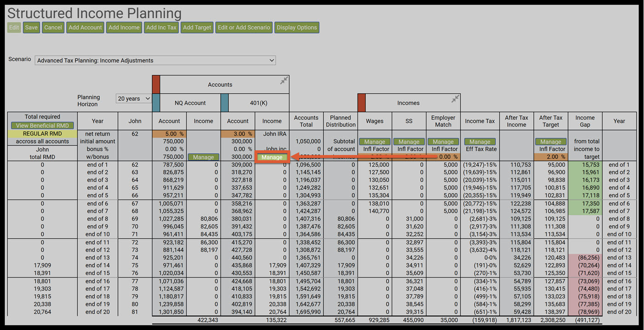644x330 pixels.
Task: Select wages value 125,000
Action: point(379,165)
